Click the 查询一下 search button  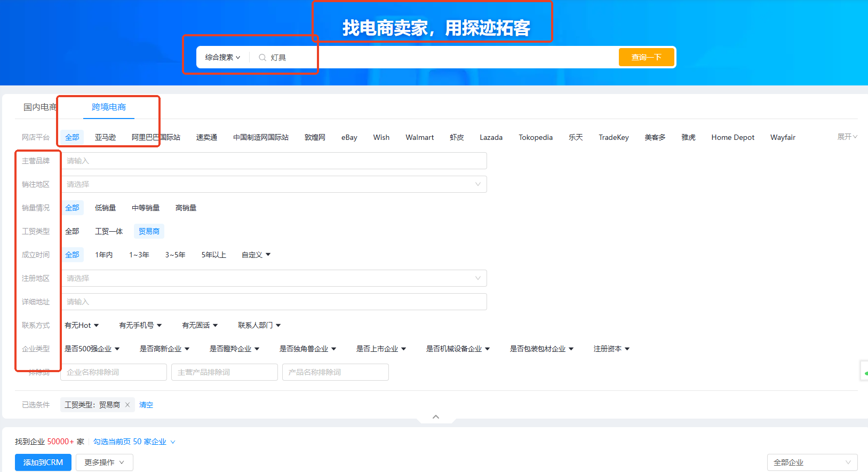tap(646, 57)
